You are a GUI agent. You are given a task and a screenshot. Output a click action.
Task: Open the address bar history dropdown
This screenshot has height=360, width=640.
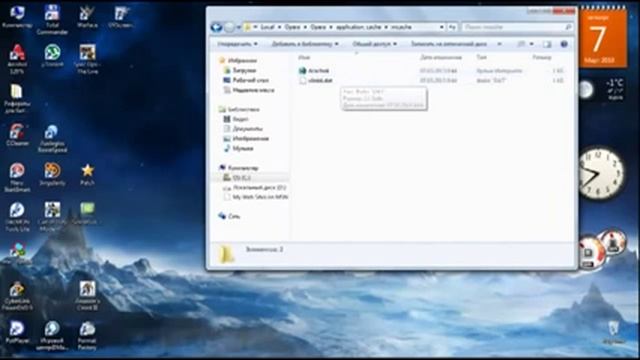[x=442, y=27]
